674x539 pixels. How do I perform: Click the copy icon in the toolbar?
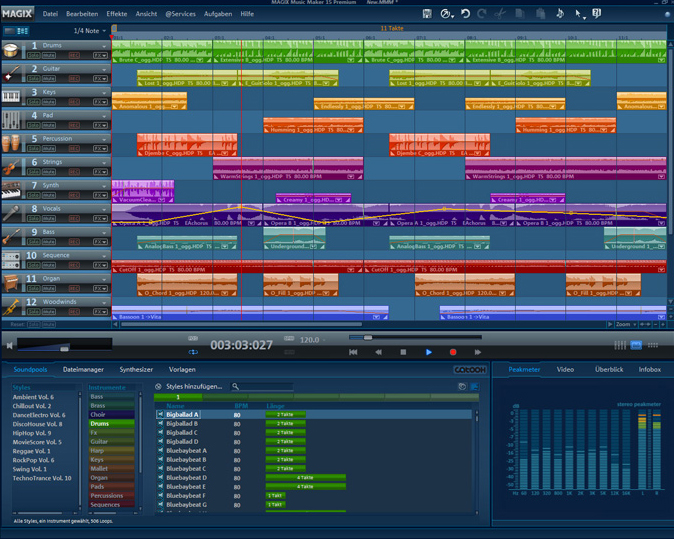click(x=520, y=14)
